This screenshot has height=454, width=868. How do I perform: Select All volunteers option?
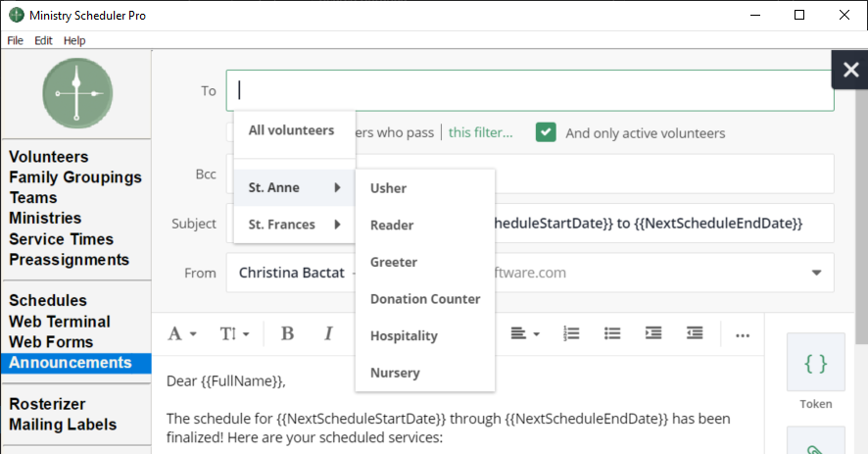(291, 130)
